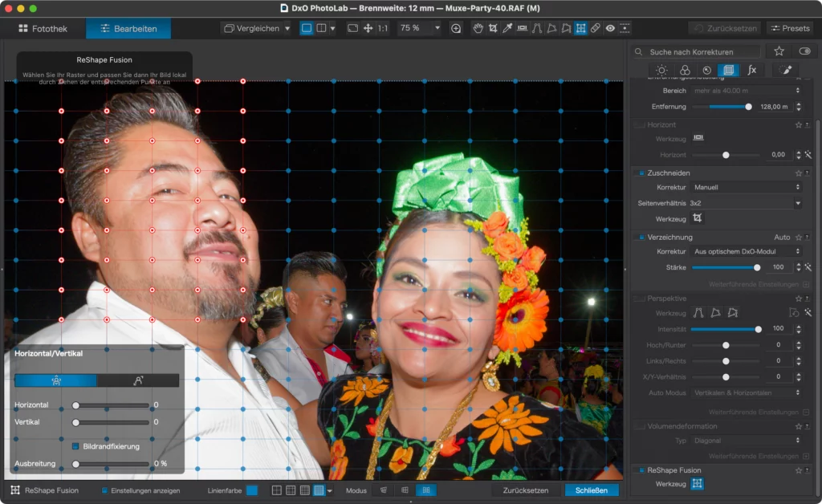Open the local adjustments brush tab

(x=786, y=70)
